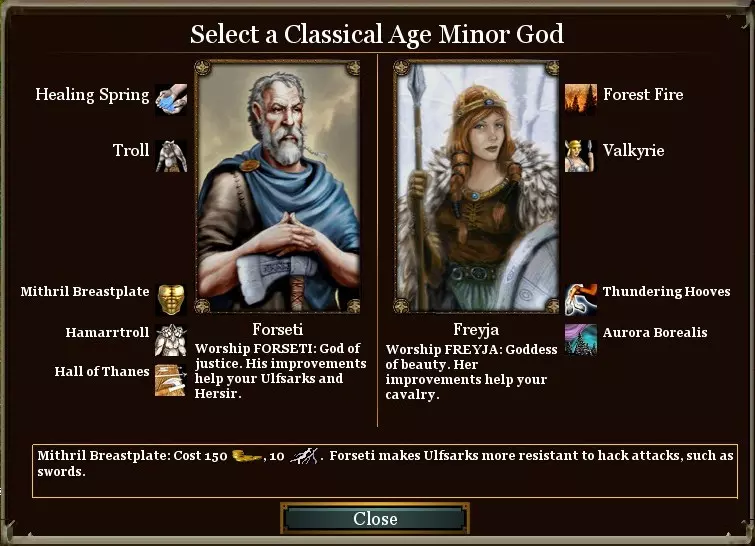Select the Hamarrtroll upgrade icon

[x=171, y=340]
